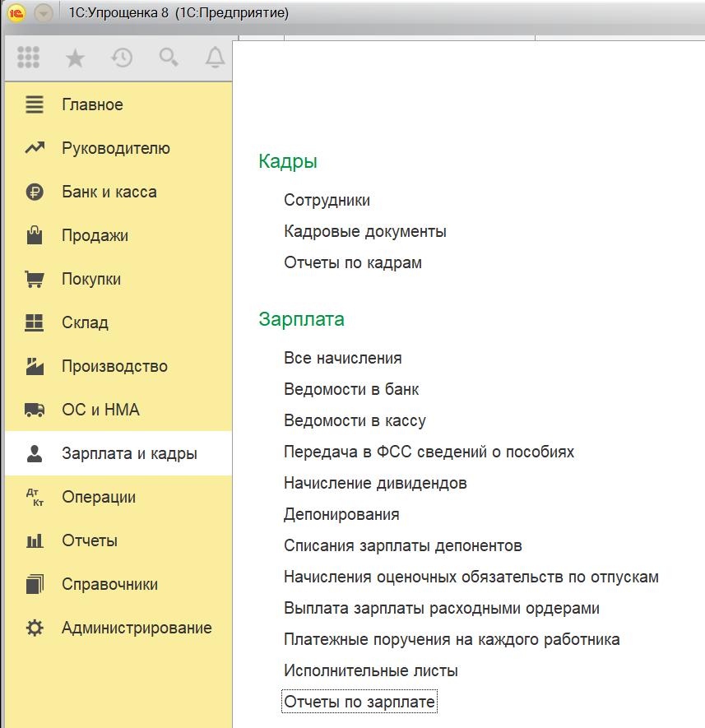Go to the Отчеты section
The width and height of the screenshot is (705, 728).
(x=89, y=541)
